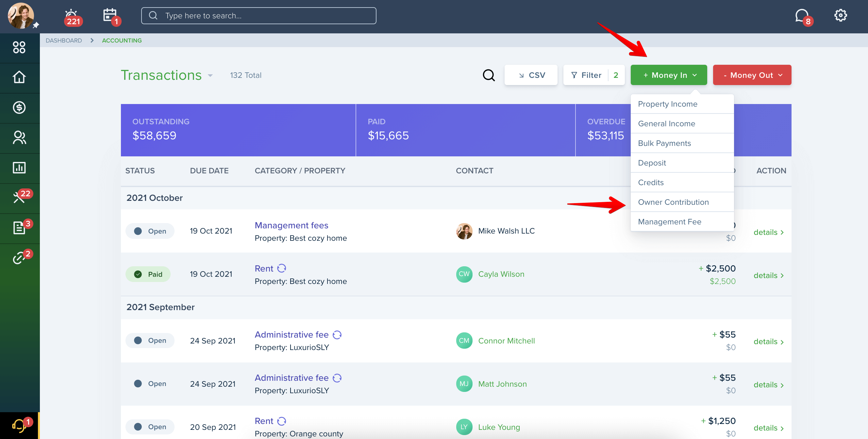868x439 pixels.
Task: View details for Connor Mitchell's fee
Action: [768, 342]
